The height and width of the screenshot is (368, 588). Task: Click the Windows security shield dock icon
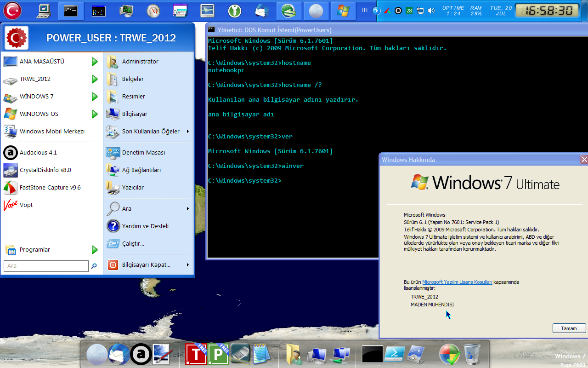pos(450,354)
